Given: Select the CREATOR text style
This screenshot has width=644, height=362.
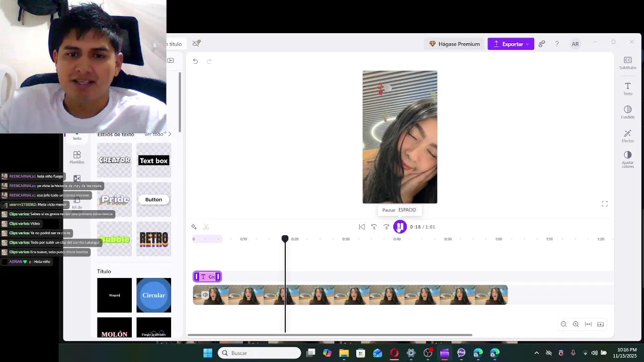Looking at the screenshot, I should (x=114, y=160).
